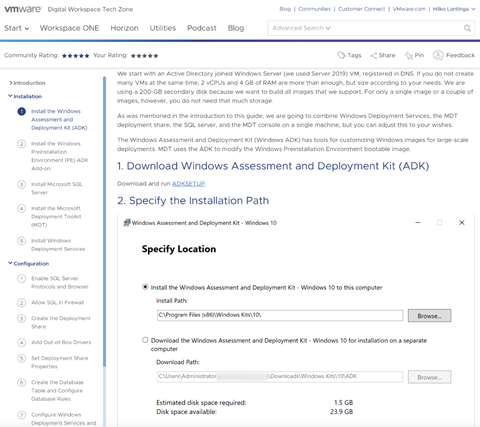The height and width of the screenshot is (427, 480).
Task: Open Install Windows Deployment Services step
Action: point(58,245)
